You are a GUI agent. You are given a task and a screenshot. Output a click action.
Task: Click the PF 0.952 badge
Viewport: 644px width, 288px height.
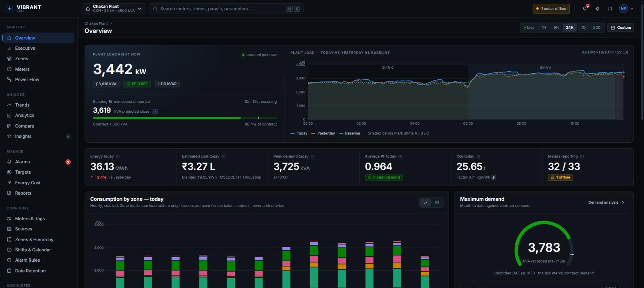(137, 84)
